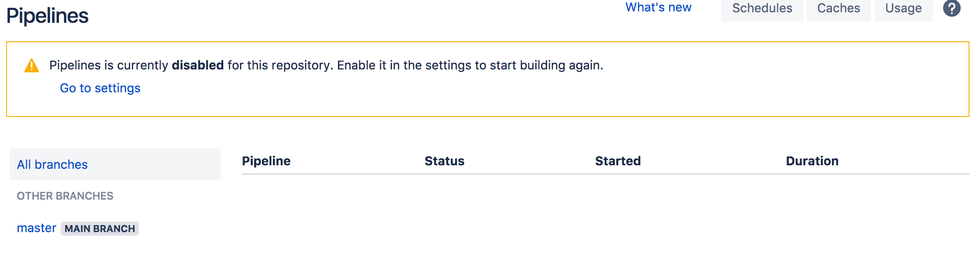The height and width of the screenshot is (255, 980).
Task: Click the Started column header
Action: 618,161
